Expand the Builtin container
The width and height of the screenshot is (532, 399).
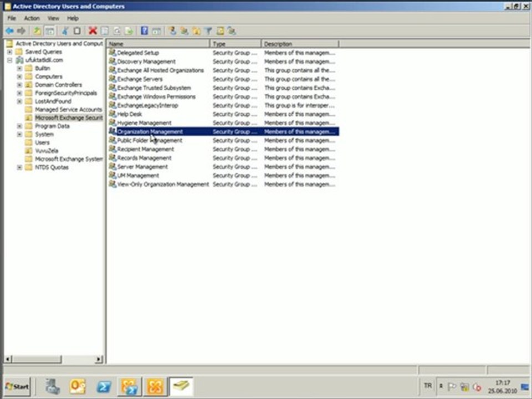pyautogui.click(x=20, y=68)
